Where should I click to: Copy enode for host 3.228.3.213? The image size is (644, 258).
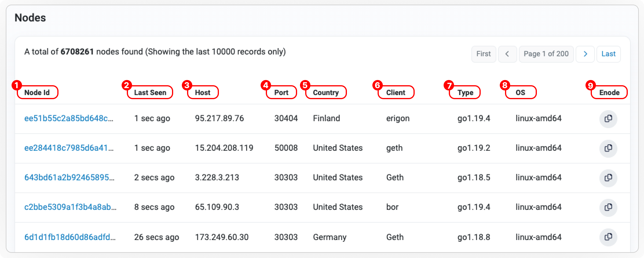pos(608,178)
